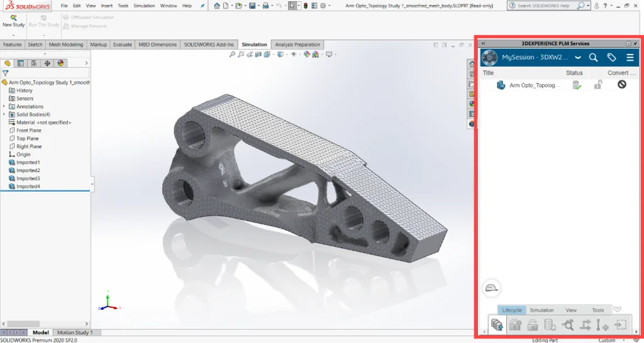The image size is (644, 343).
Task: Expand the Solid Bodies(4) tree node
Action: 4,114
